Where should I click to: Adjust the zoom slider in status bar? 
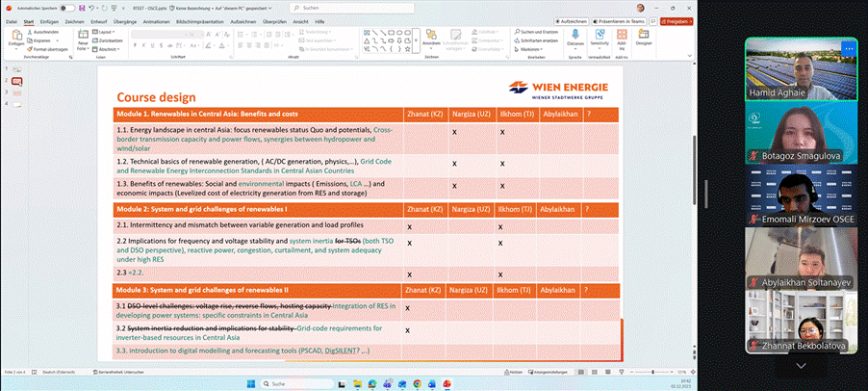(x=651, y=371)
